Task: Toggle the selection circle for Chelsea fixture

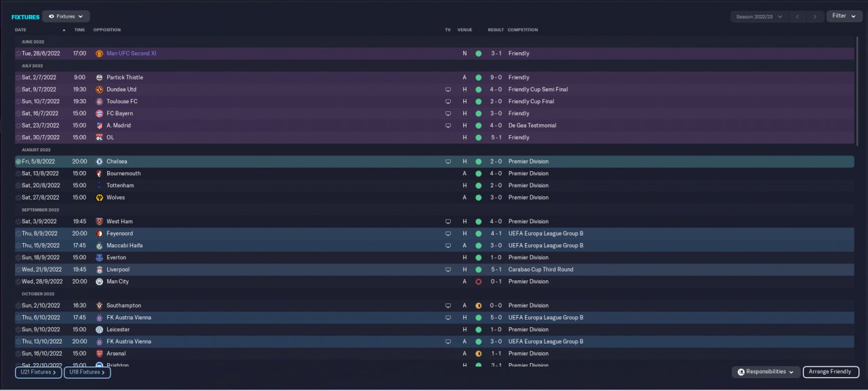Action: (x=18, y=162)
